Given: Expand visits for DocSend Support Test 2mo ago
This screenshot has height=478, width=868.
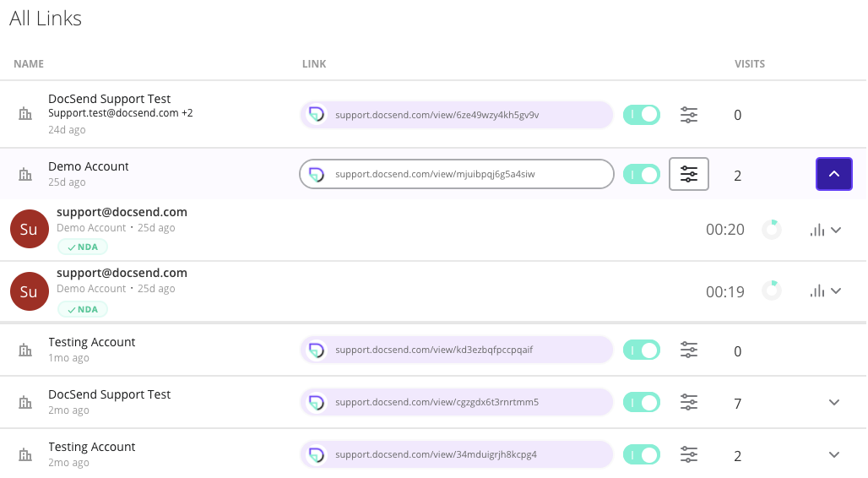Looking at the screenshot, I should coord(833,402).
